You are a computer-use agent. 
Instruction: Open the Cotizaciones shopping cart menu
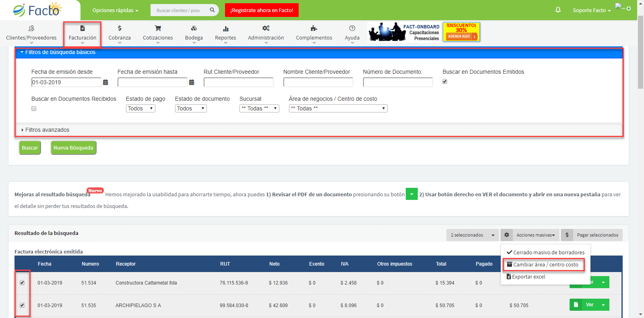158,29
